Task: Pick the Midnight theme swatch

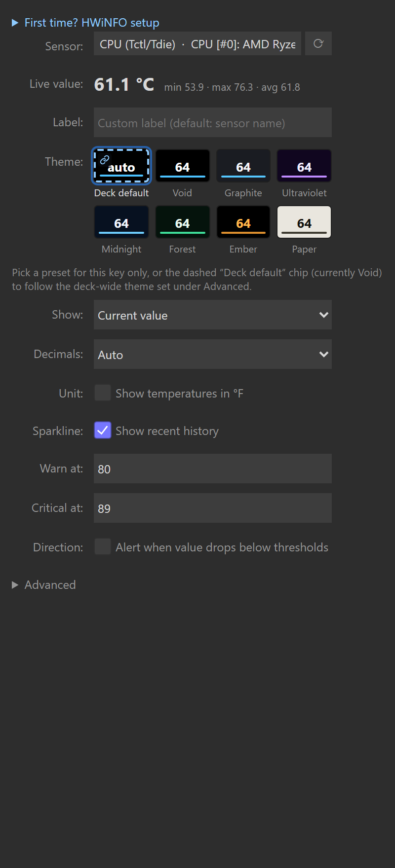Action: 121,222
